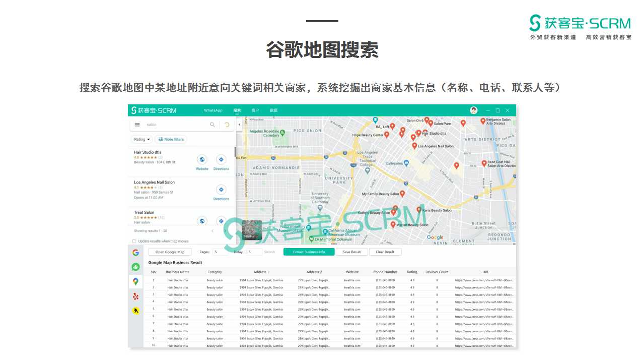Click the Reviews Count column header
The image size is (644, 363).
click(437, 272)
